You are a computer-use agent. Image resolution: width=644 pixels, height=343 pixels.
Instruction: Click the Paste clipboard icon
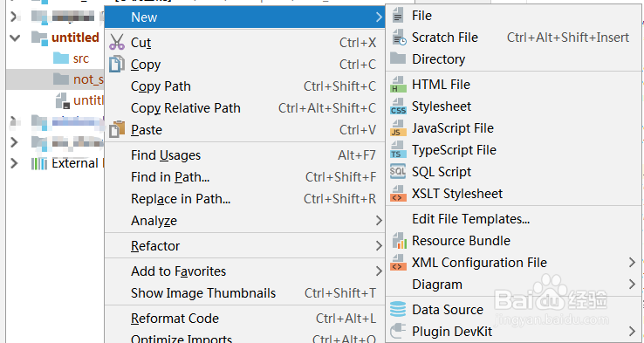point(117,129)
